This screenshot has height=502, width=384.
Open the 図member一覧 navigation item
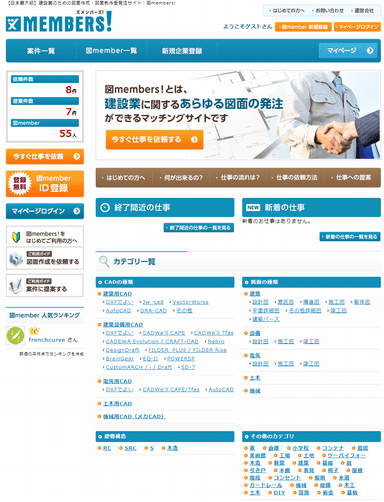click(111, 51)
